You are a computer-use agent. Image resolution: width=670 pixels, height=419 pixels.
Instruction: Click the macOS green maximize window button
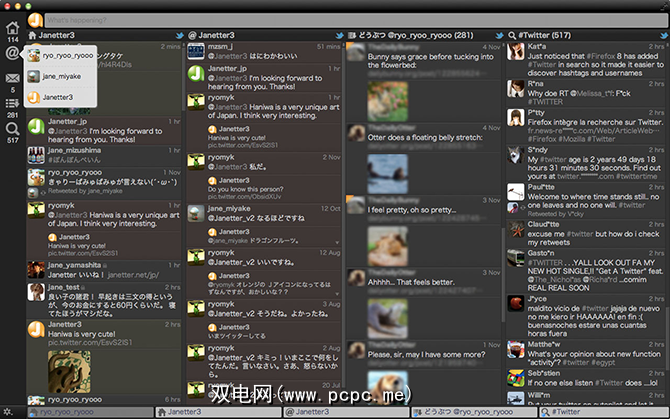click(28, 6)
